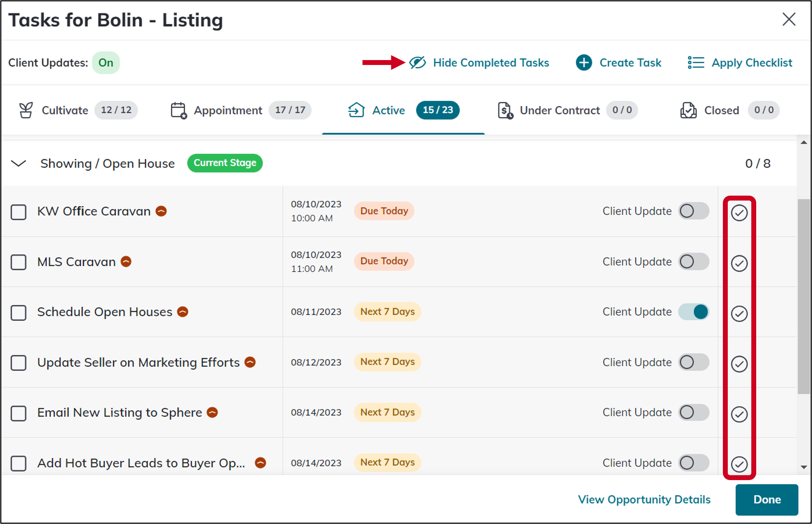Open Create Task with the plus icon
This screenshot has height=524, width=812.
(x=583, y=63)
